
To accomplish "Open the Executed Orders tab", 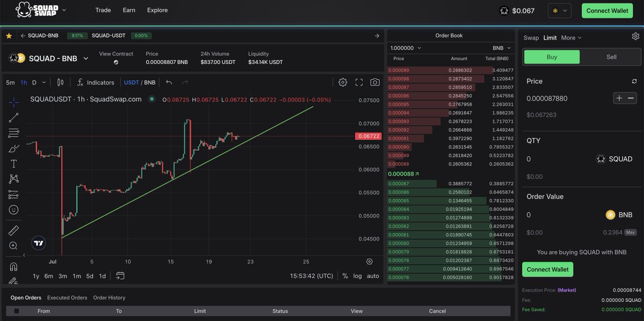I will 67,297.
